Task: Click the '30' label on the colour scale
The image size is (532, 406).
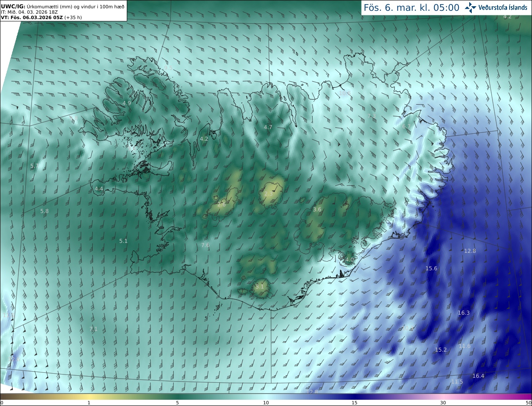Action: point(443,403)
